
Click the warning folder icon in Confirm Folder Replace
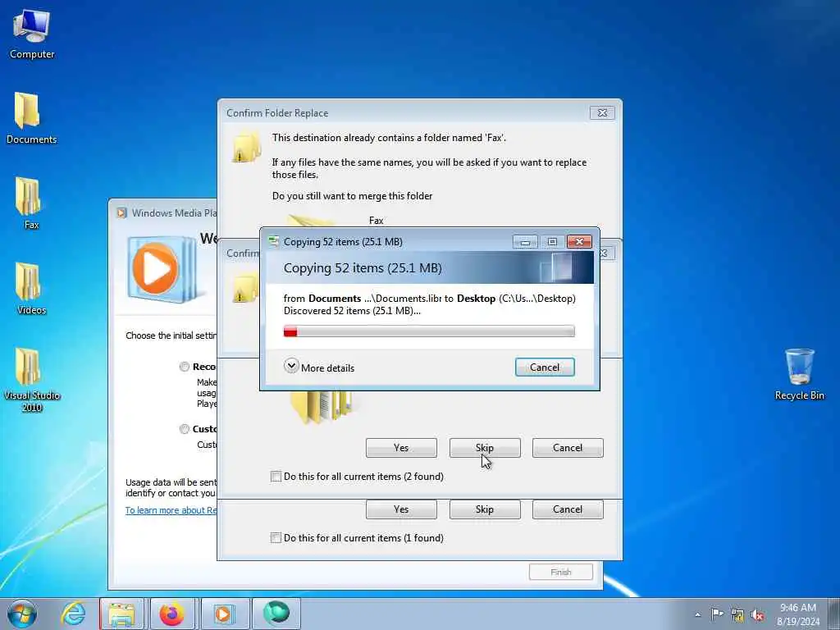click(247, 147)
